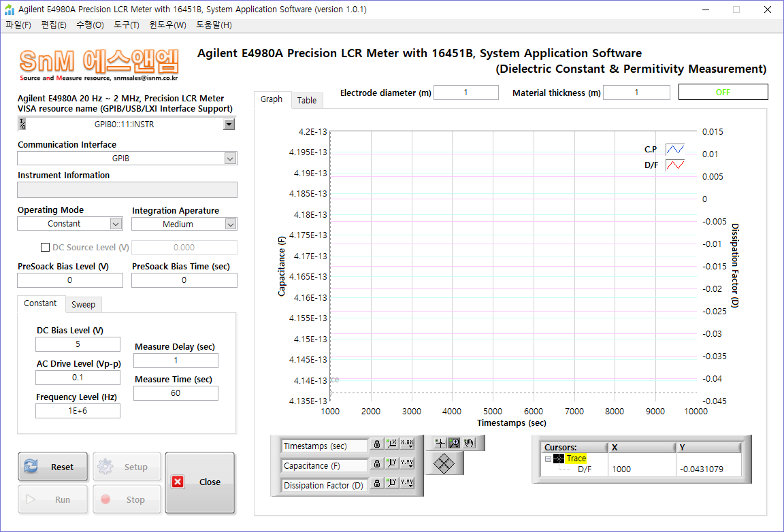The width and height of the screenshot is (784, 532).
Task: Click the Measure Delay (sec) field
Action: click(x=176, y=361)
